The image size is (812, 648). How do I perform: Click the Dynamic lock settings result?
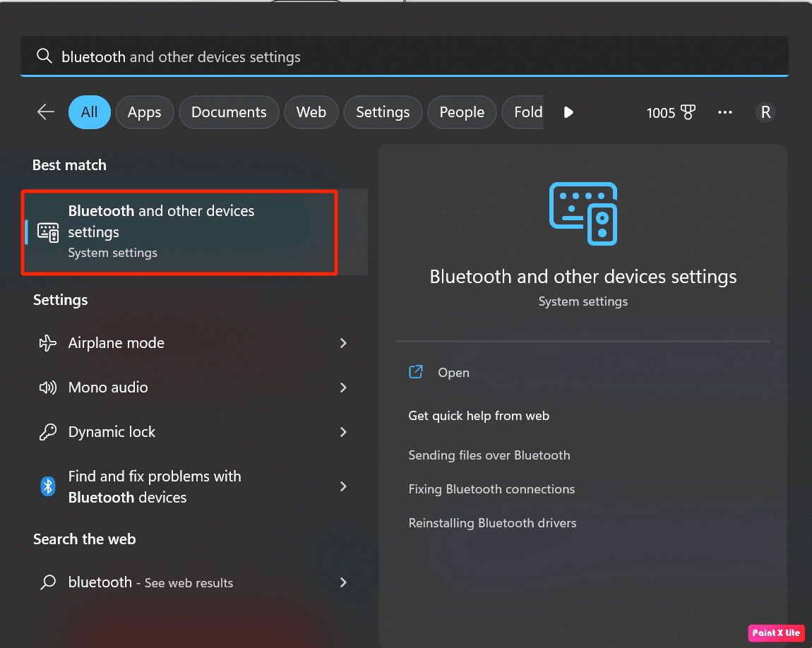pyautogui.click(x=194, y=432)
